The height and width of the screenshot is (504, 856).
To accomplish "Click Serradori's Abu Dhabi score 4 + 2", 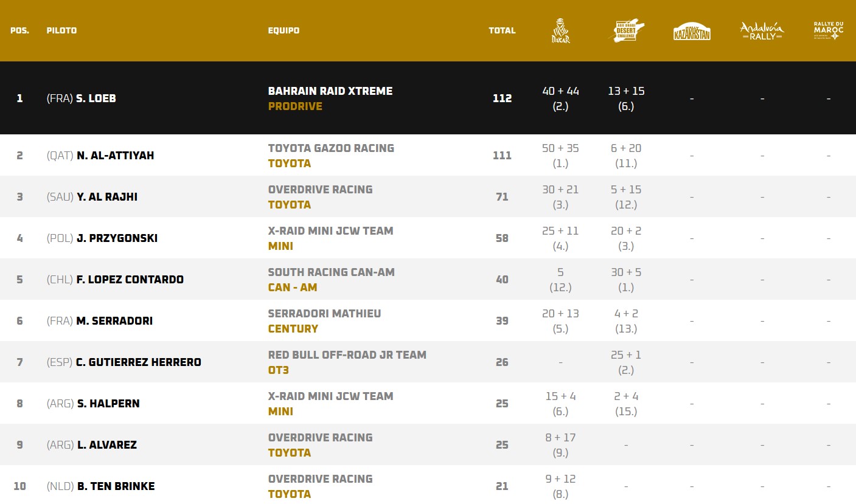I will (x=626, y=314).
